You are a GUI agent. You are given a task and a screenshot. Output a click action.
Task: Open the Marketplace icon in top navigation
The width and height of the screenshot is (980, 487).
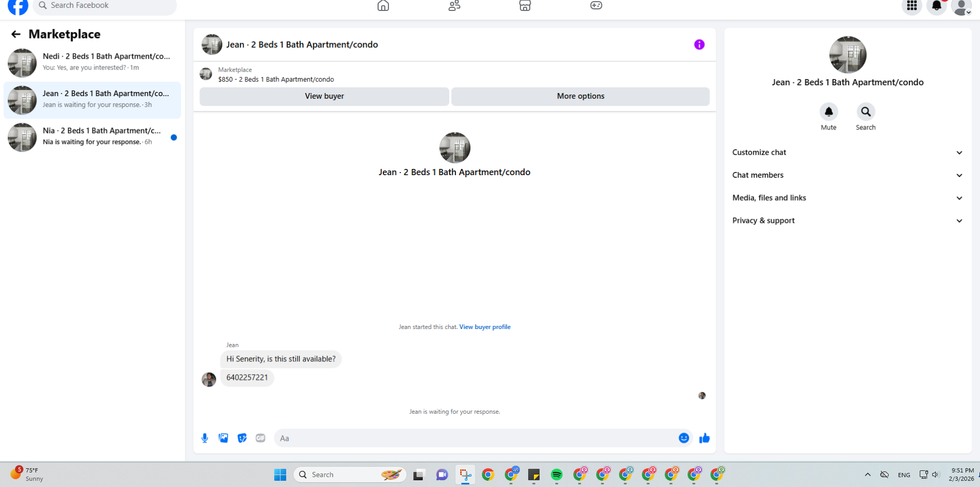(x=525, y=6)
